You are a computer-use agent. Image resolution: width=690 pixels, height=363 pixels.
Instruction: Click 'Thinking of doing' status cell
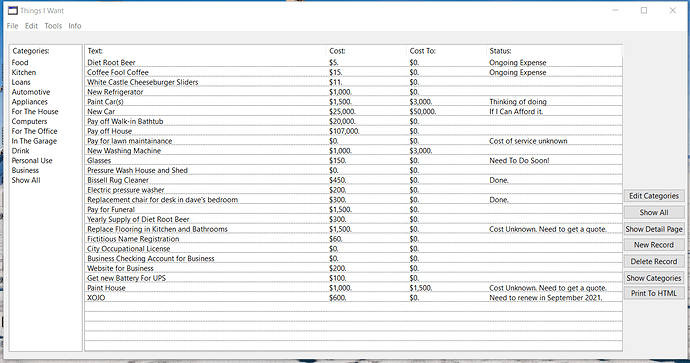point(518,102)
